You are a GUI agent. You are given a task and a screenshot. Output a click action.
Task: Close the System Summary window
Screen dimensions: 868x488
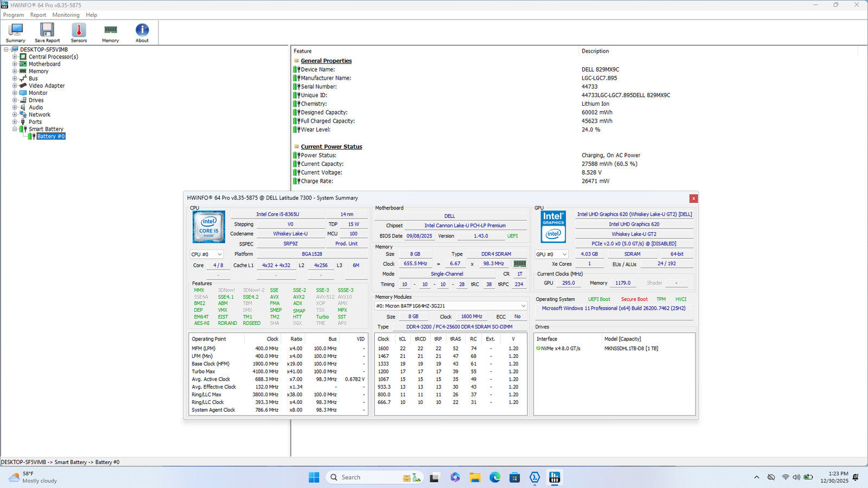point(693,198)
